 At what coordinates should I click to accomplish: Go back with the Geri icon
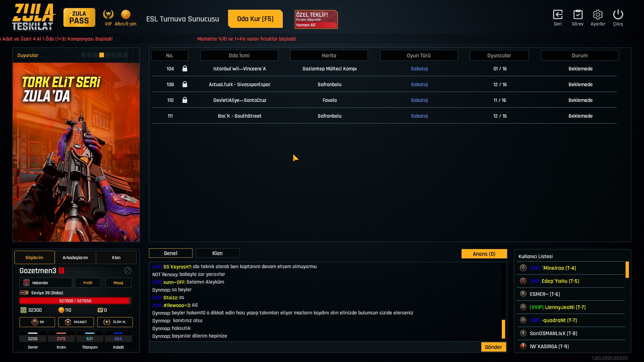(557, 14)
